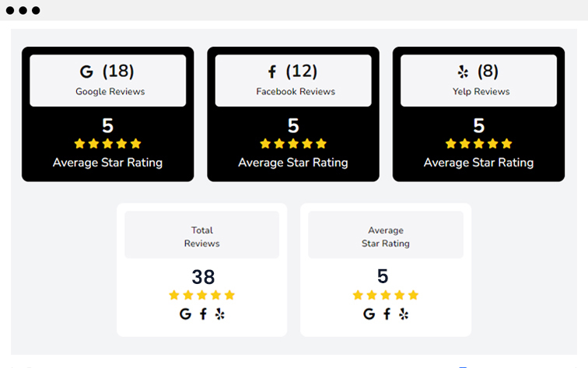Click the Google G icon in first card
Viewport: 588px width, 368px height.
pos(86,72)
